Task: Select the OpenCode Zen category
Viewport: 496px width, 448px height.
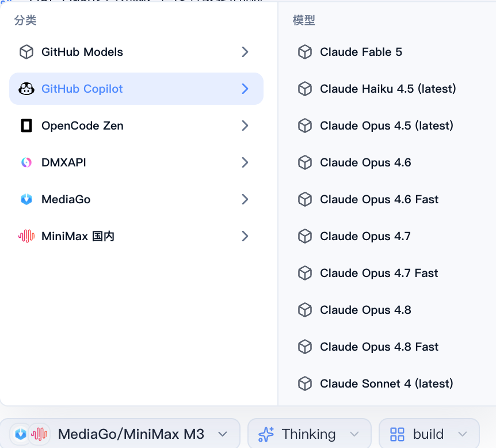Action: [x=136, y=126]
